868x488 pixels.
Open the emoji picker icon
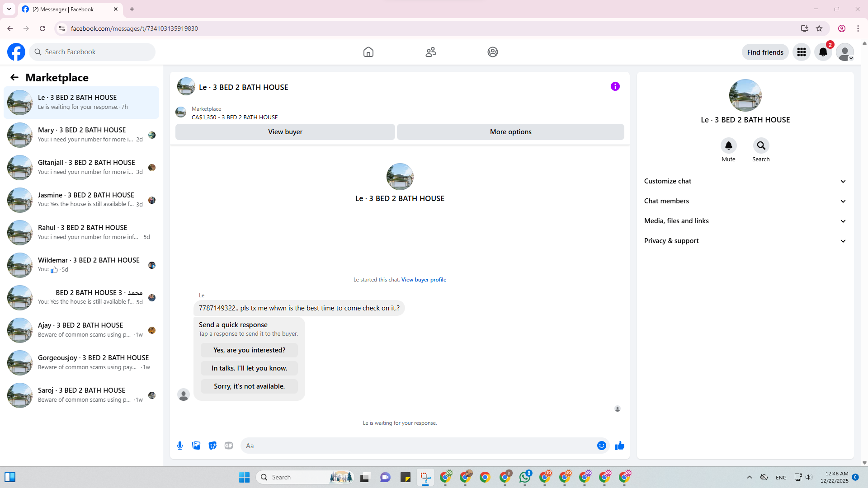pos(602,446)
